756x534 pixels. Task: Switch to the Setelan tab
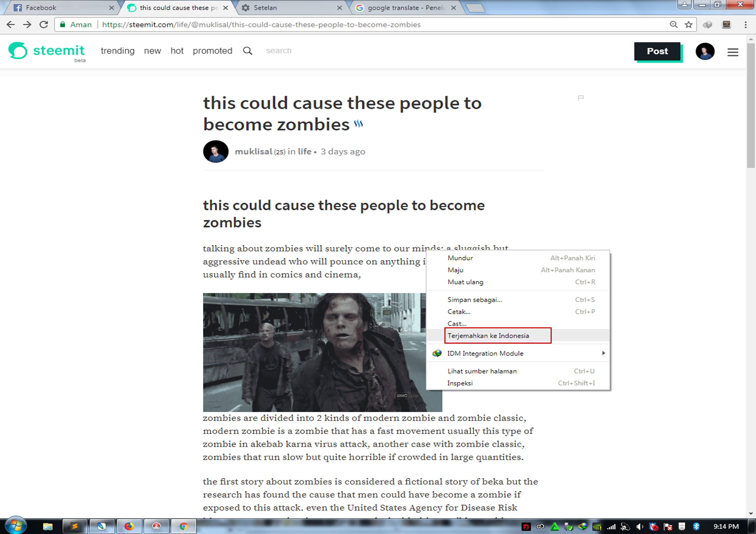265,8
